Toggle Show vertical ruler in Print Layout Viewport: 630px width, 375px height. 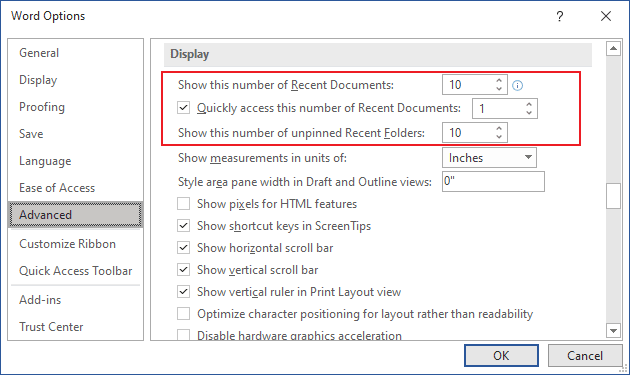pos(184,292)
